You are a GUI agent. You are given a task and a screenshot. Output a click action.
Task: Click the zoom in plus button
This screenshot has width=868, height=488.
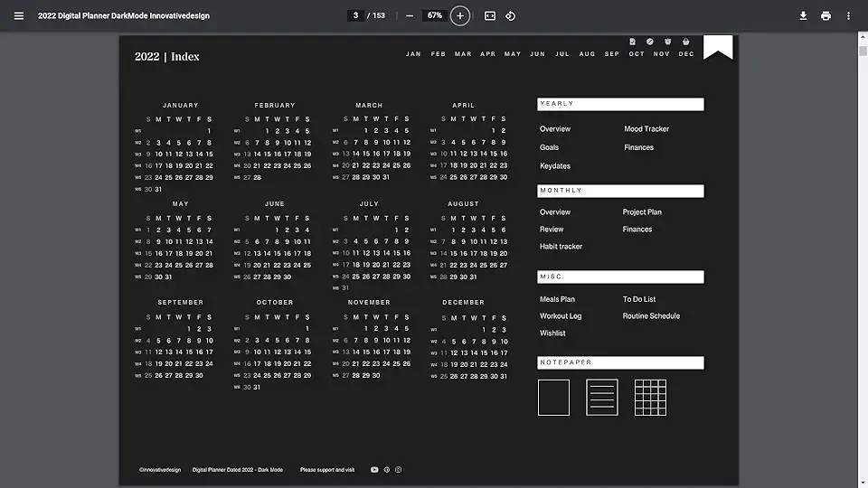[x=460, y=15]
